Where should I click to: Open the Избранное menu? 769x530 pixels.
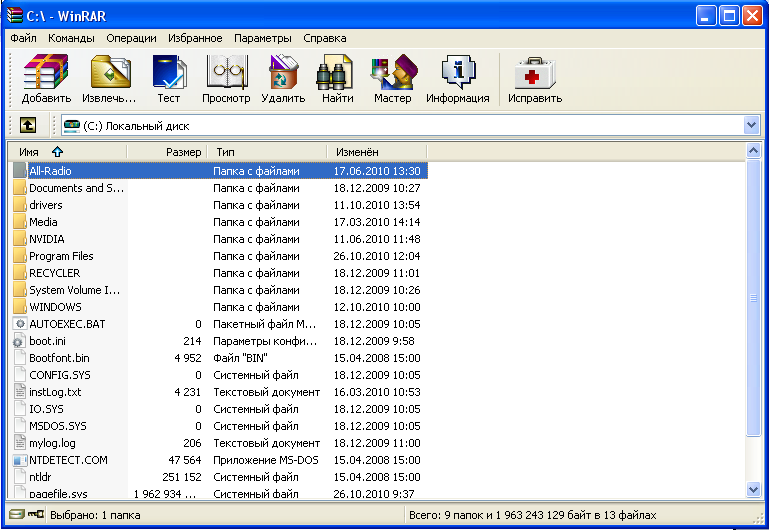click(x=195, y=38)
